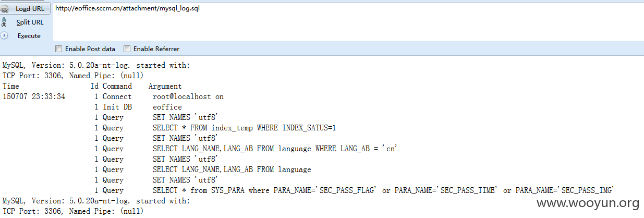
Task: Click the Split URL button label
Action: click(x=30, y=22)
